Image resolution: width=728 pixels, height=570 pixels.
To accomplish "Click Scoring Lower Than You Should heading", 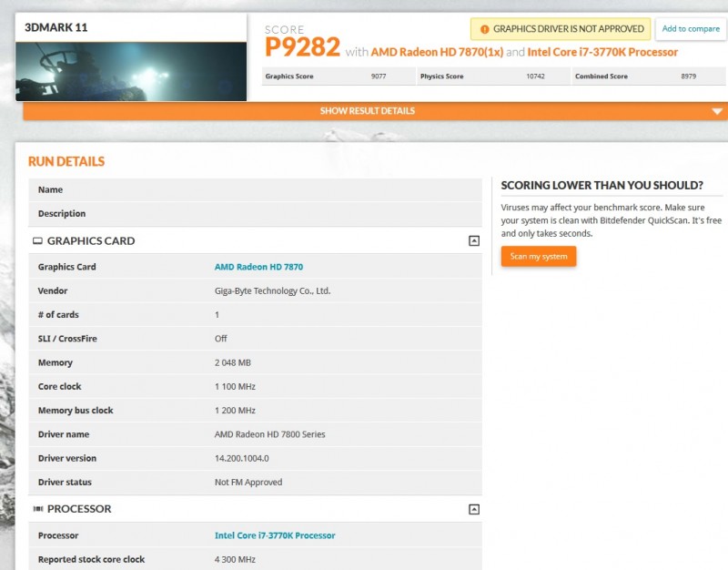I will pos(602,186).
